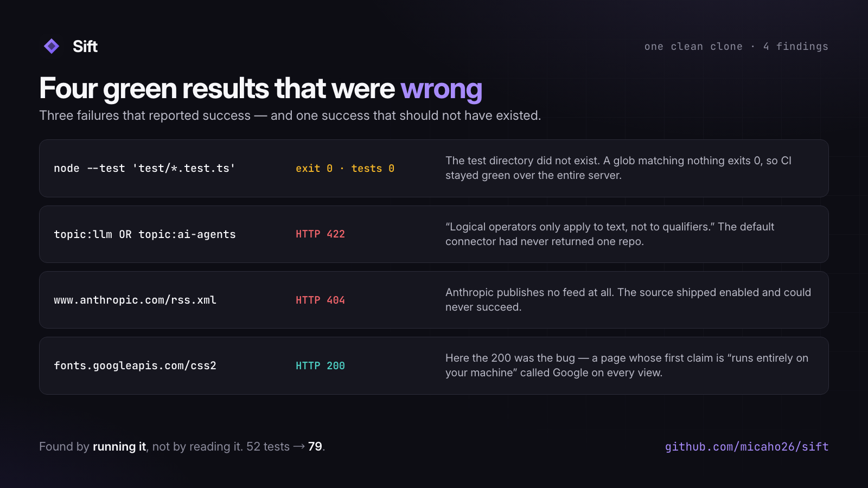Click the 'exit 0 · tests 0' status
Image resolution: width=868 pixels, height=488 pixels.
tap(345, 169)
